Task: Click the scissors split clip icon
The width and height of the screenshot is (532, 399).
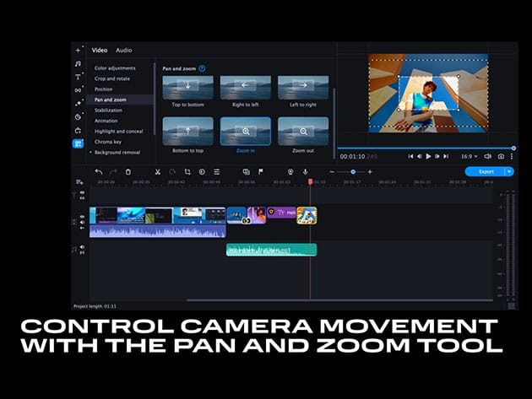Action: (157, 171)
